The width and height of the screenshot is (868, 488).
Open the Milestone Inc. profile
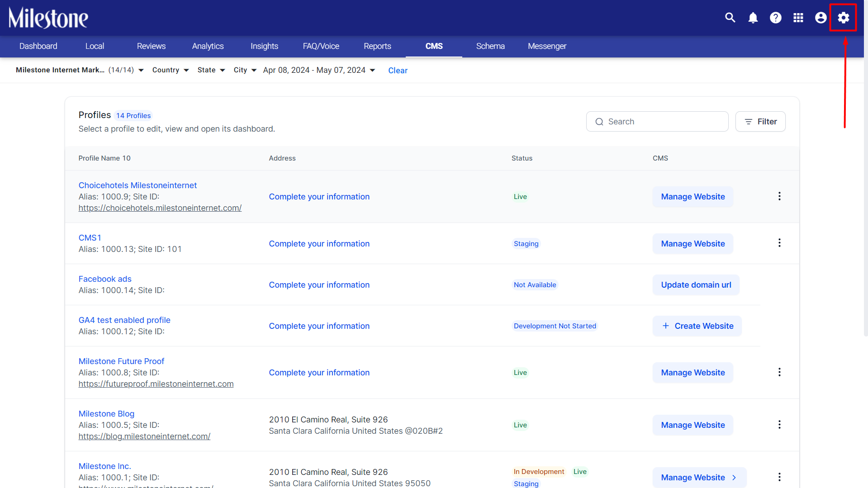104,466
